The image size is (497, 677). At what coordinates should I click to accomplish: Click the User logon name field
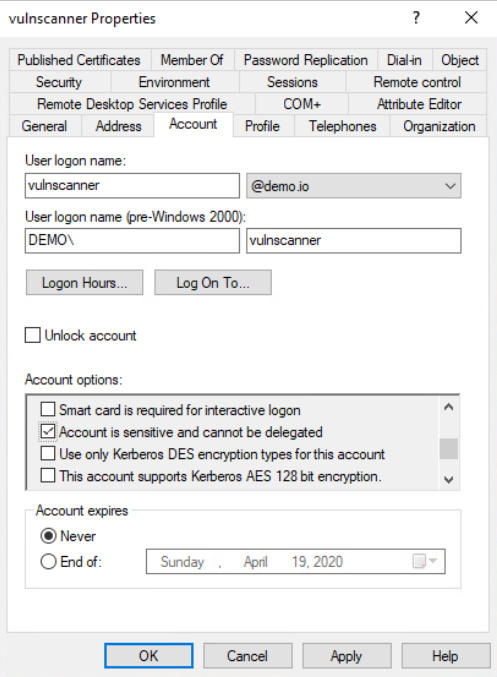click(132, 186)
